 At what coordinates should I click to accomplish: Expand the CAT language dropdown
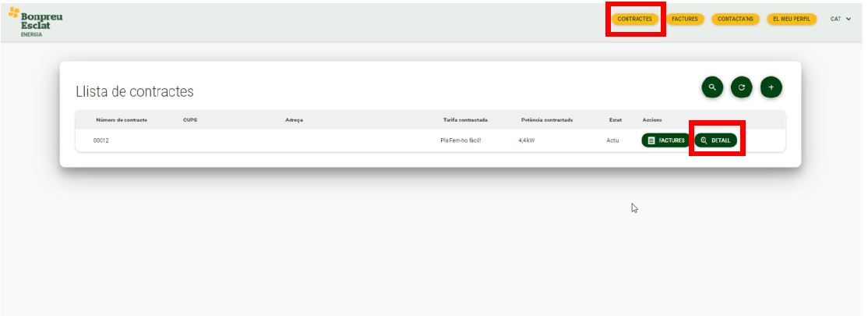[x=841, y=19]
